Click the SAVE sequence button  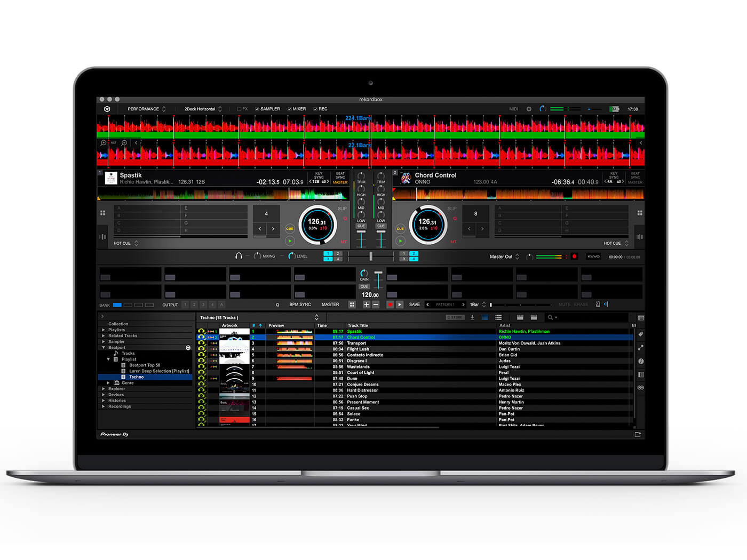(415, 305)
